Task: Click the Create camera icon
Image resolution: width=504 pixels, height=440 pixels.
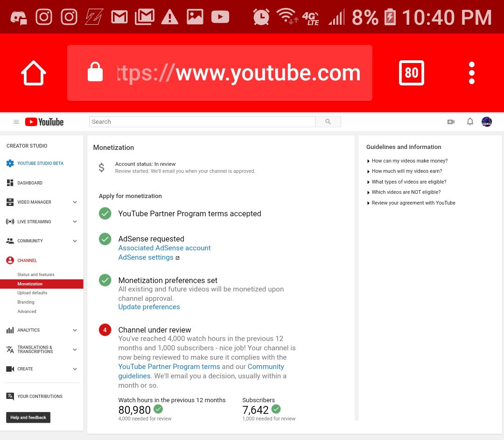Action: click(x=10, y=369)
